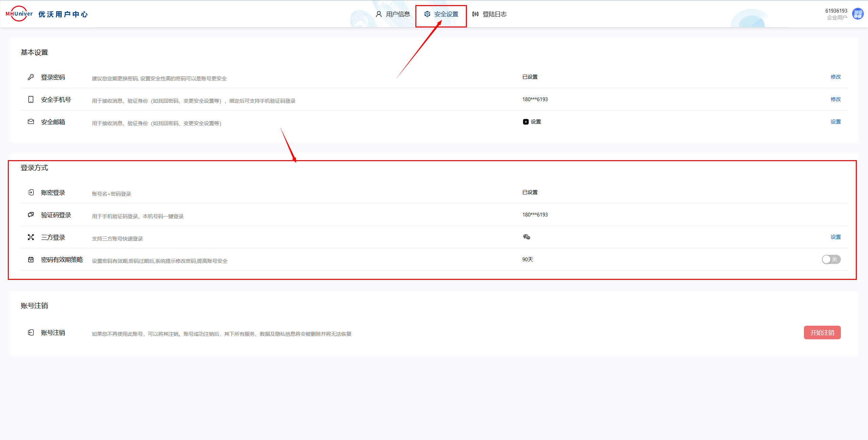Click the black X icon in 安全邮箱 row
The image size is (868, 440).
tap(526, 122)
